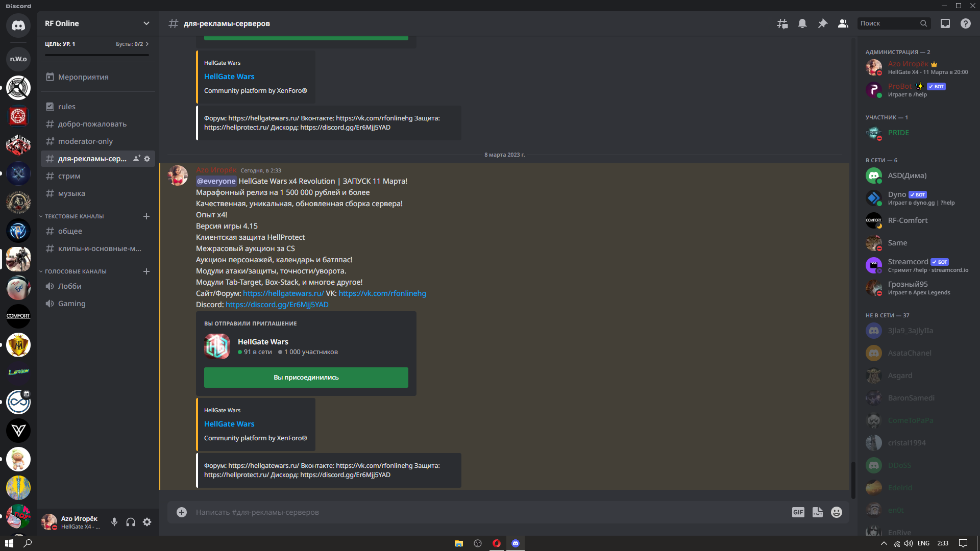This screenshot has width=980, height=551.
Task: Join the Gaming voice channel
Action: (x=97, y=304)
